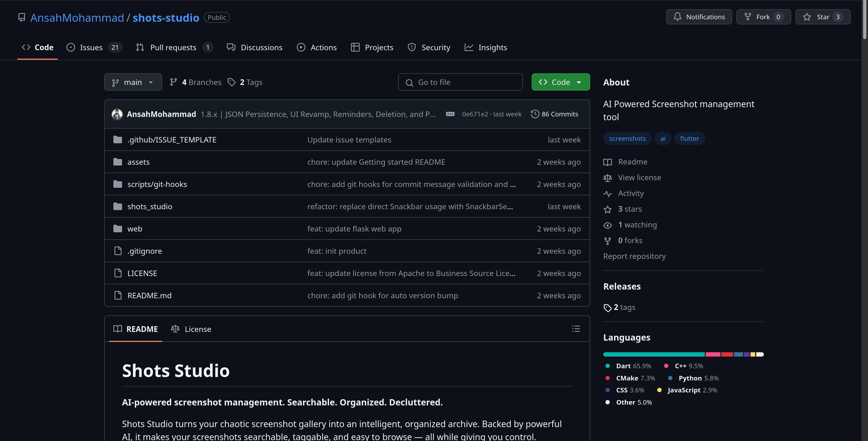Click Report repository link
Viewport: 868px width, 441px height.
pyautogui.click(x=634, y=256)
